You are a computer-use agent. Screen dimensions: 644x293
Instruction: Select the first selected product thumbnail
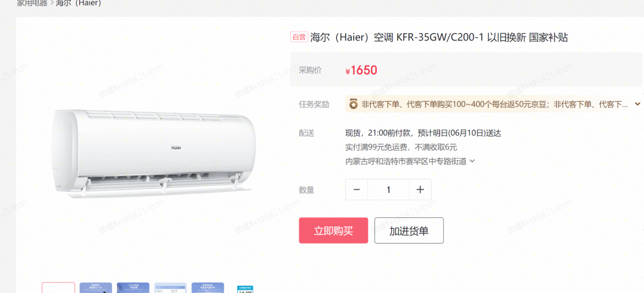click(x=58, y=288)
